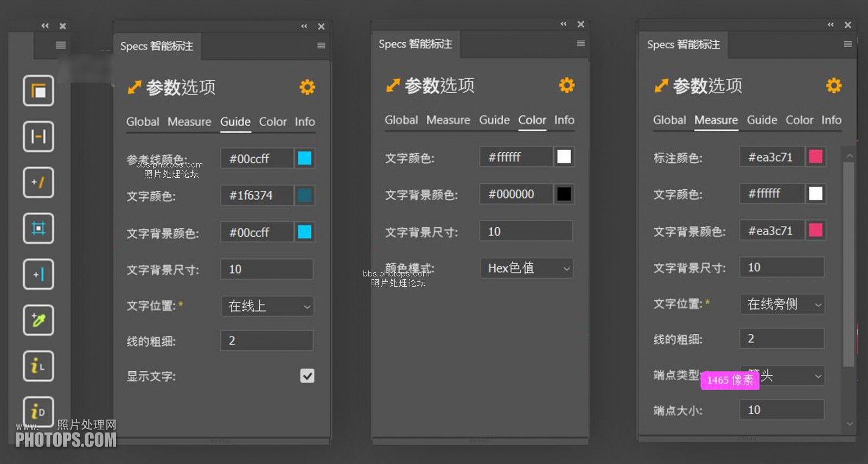Open Info tab in Guide panel

click(x=305, y=121)
